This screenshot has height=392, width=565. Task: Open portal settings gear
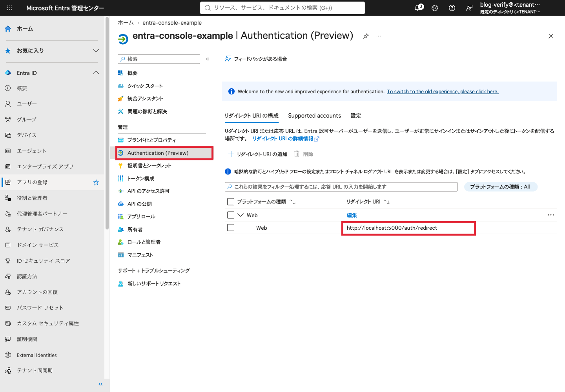[435, 8]
